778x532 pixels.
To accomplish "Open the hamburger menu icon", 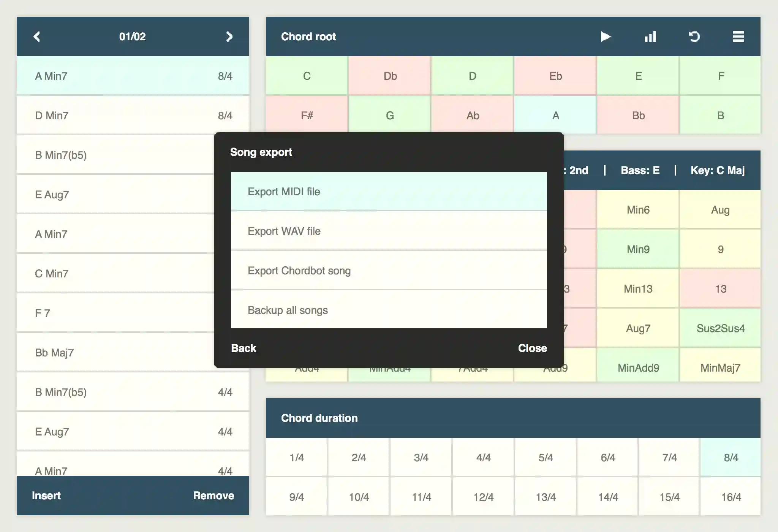I will tap(738, 36).
